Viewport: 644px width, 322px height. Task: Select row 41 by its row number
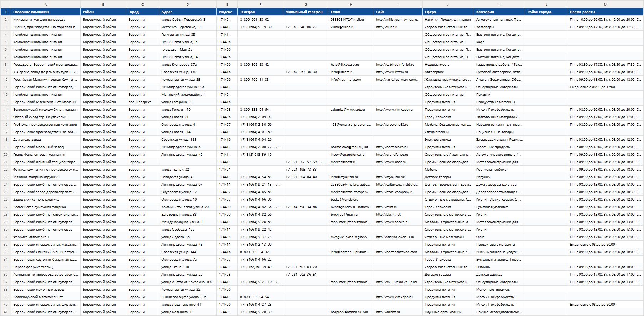(5, 312)
